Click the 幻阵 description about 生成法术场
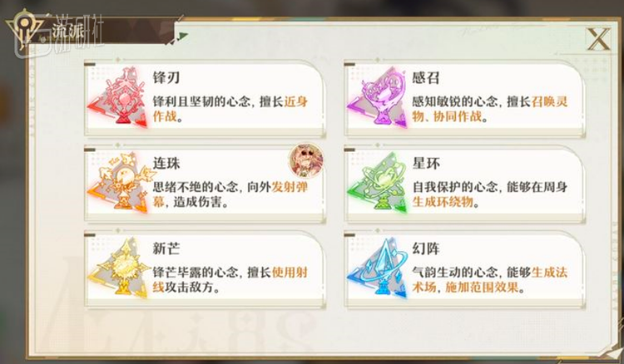 pos(490,280)
